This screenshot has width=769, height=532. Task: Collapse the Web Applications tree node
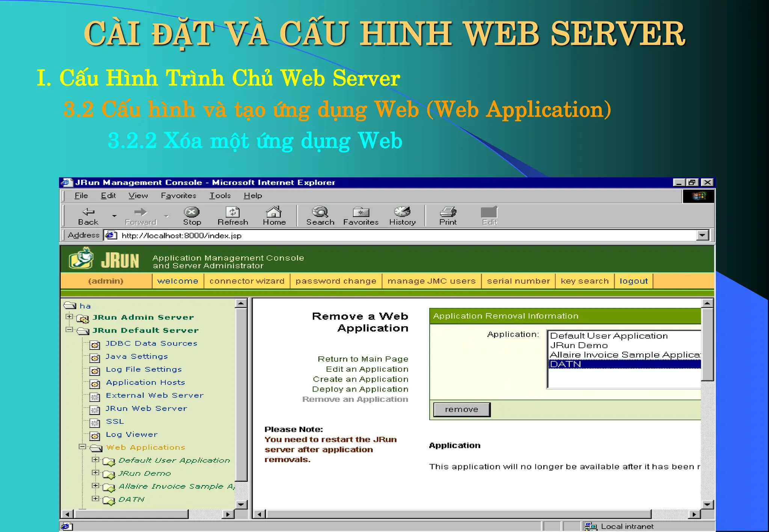(x=82, y=446)
